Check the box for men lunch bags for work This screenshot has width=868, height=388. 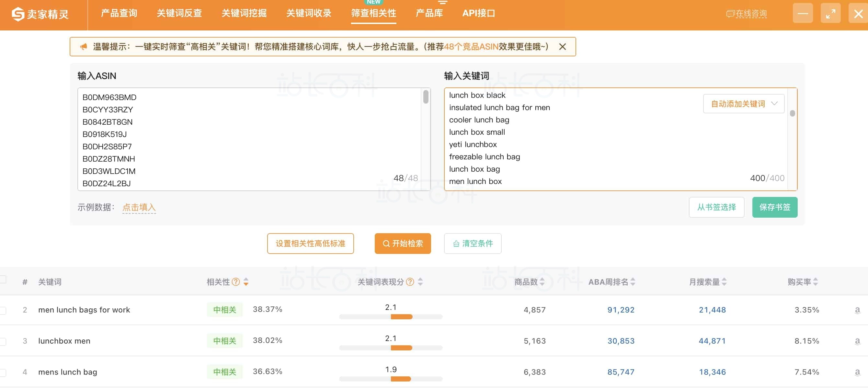3,310
